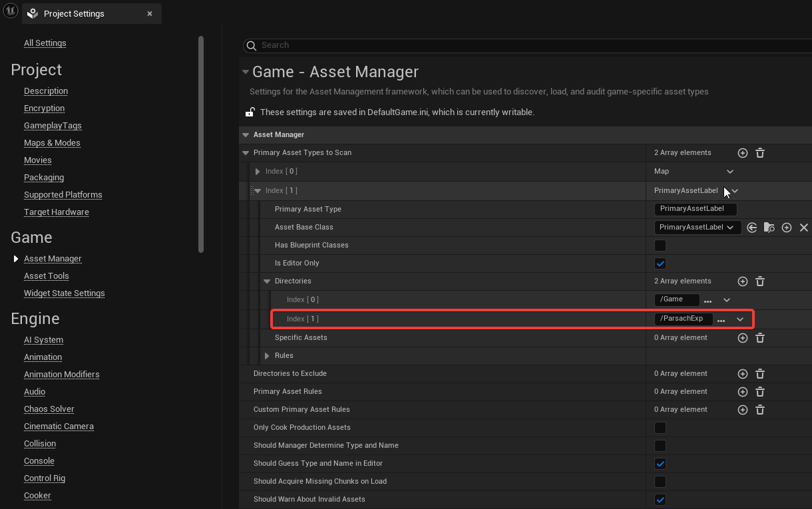Empty the Directories array with trash icon
The image size is (812, 509).
760,281
